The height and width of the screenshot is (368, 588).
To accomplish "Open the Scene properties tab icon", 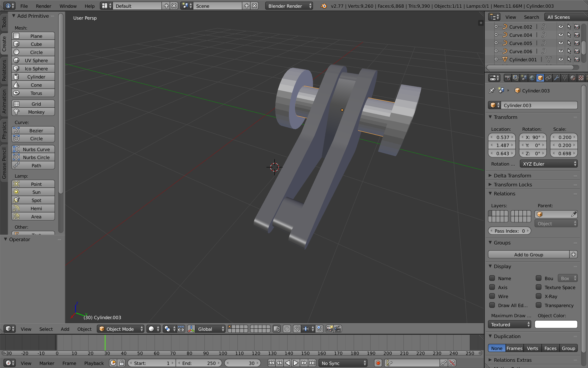I will pyautogui.click(x=524, y=78).
